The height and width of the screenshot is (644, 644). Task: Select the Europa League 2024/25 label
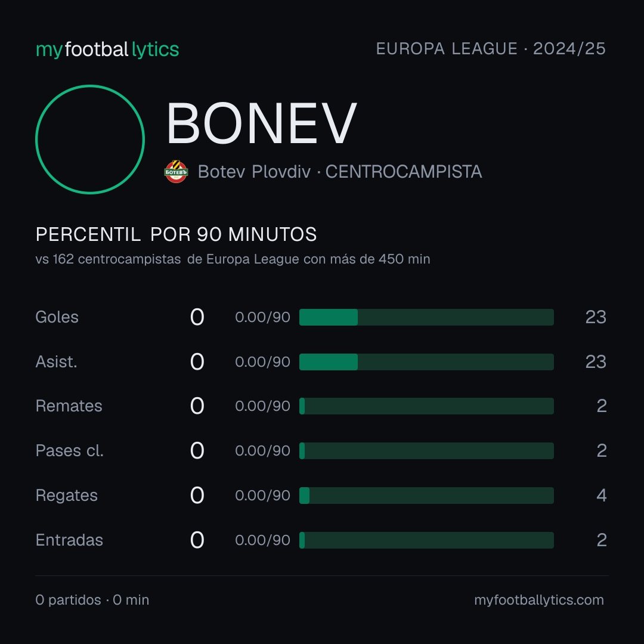(491, 48)
